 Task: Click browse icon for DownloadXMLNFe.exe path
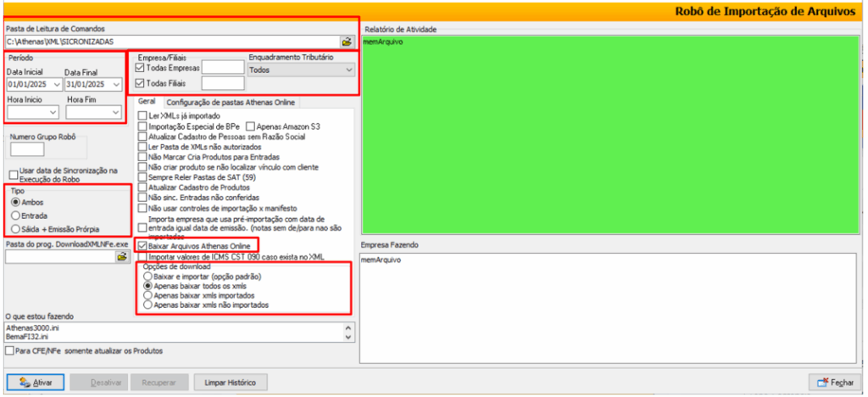point(121,256)
